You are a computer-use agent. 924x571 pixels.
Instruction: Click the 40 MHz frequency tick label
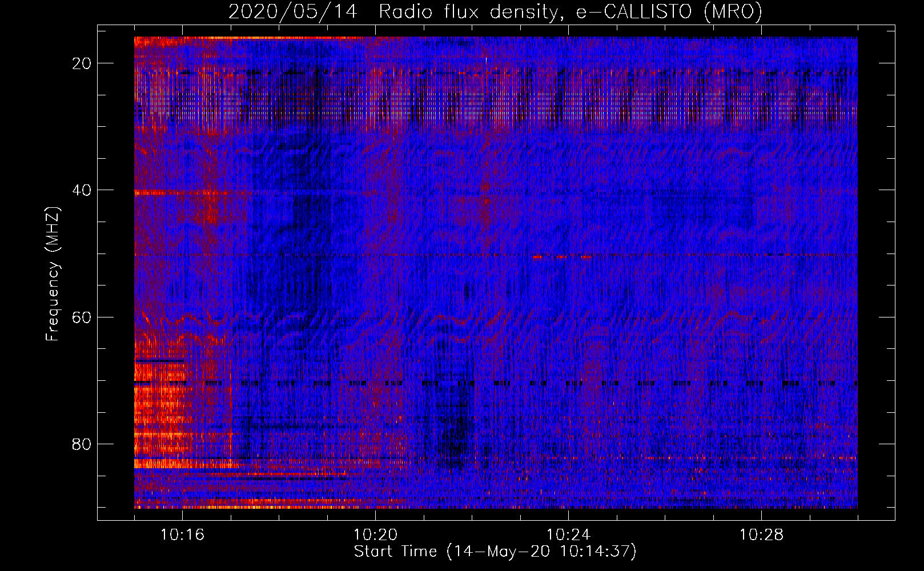click(82, 190)
